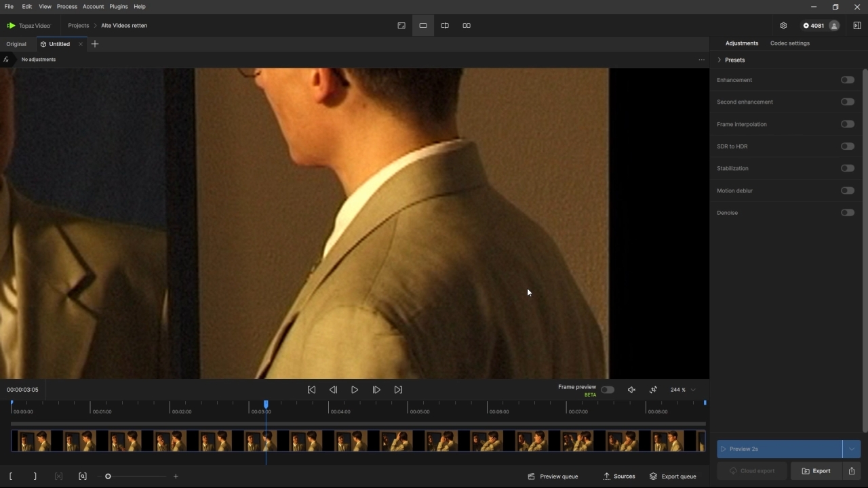The height and width of the screenshot is (488, 868).
Task: Open the Preview queue
Action: [x=553, y=476]
